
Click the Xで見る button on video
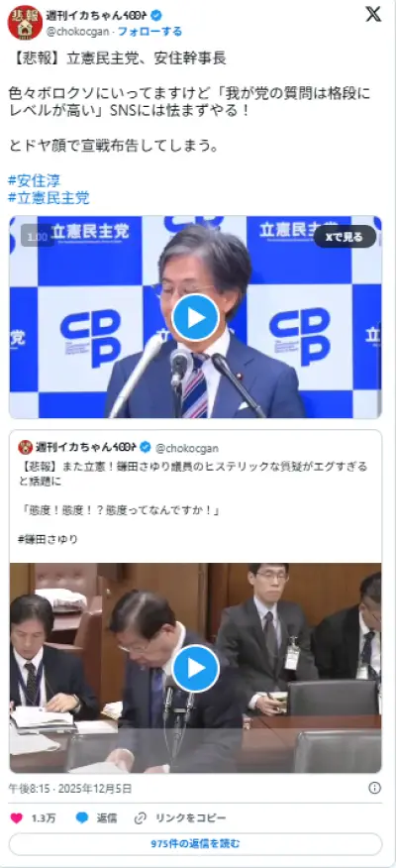point(345,237)
